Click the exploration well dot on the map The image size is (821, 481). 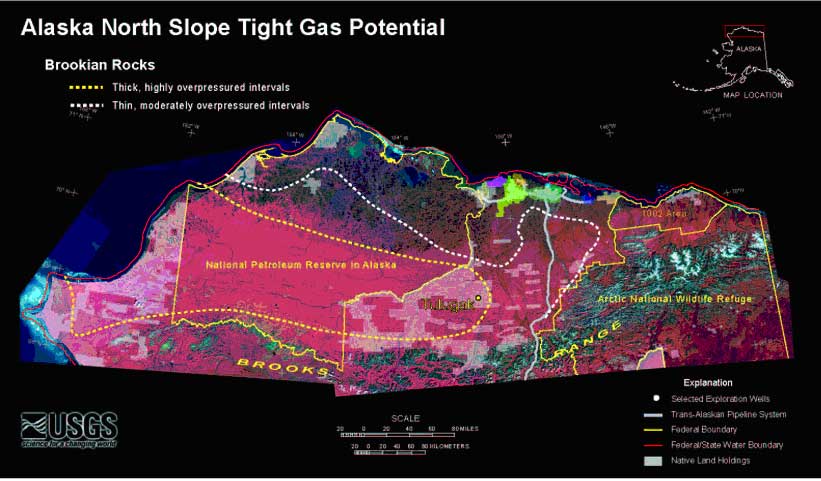point(478,298)
